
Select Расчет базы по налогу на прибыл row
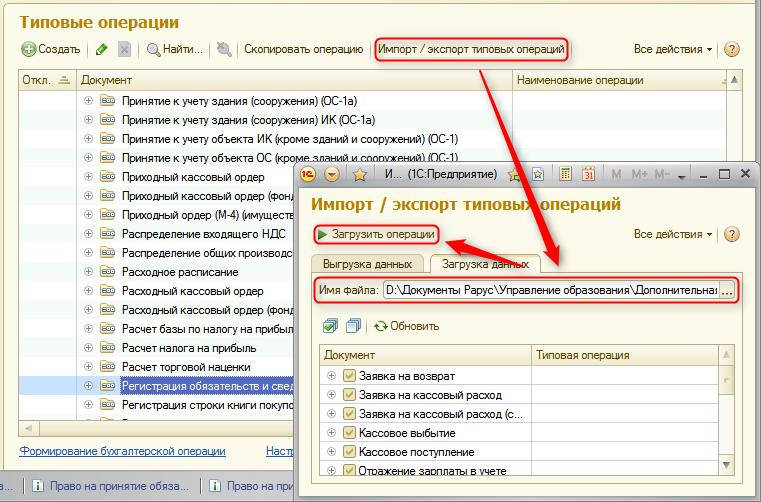[156, 329]
